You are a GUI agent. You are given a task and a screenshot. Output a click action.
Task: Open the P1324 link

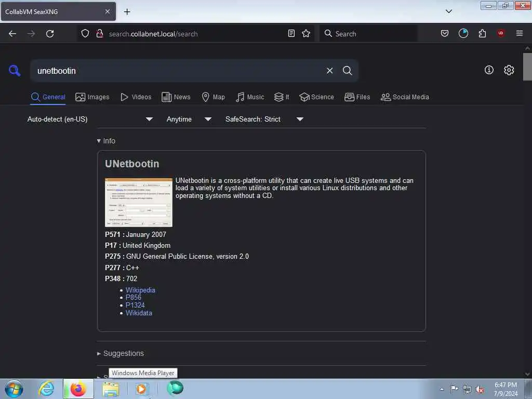[x=135, y=305]
